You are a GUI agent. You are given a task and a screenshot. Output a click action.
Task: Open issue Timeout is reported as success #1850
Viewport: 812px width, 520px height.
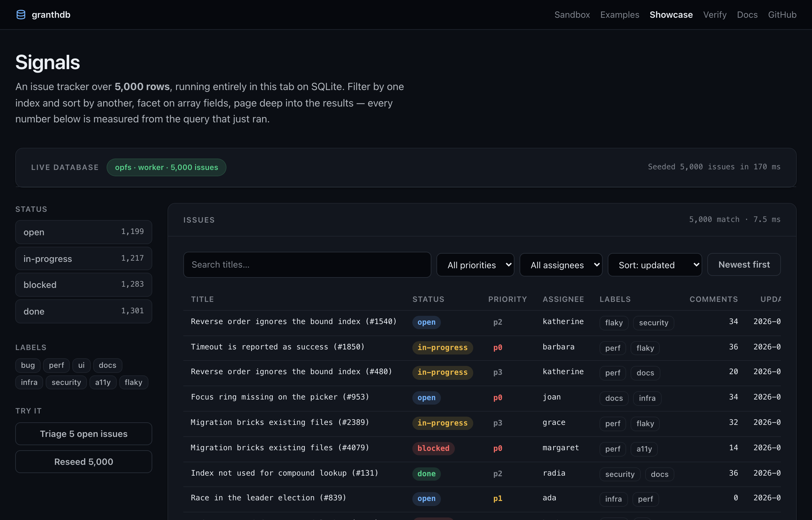(x=278, y=347)
